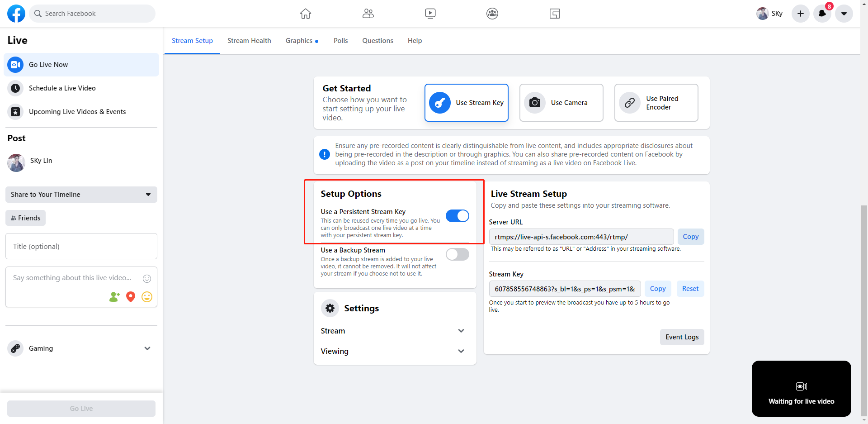Screen dimensions: 868x424
Task: Click the Facebook logo icon
Action: (x=16, y=14)
